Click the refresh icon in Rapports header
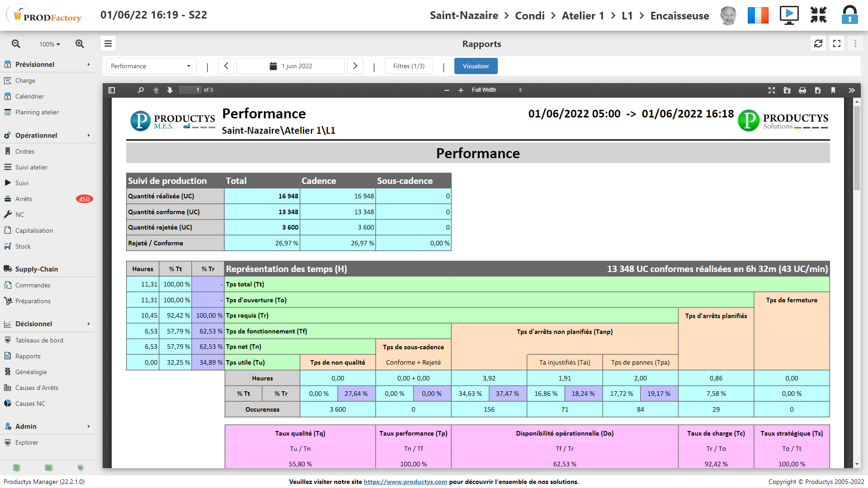 pyautogui.click(x=818, y=44)
